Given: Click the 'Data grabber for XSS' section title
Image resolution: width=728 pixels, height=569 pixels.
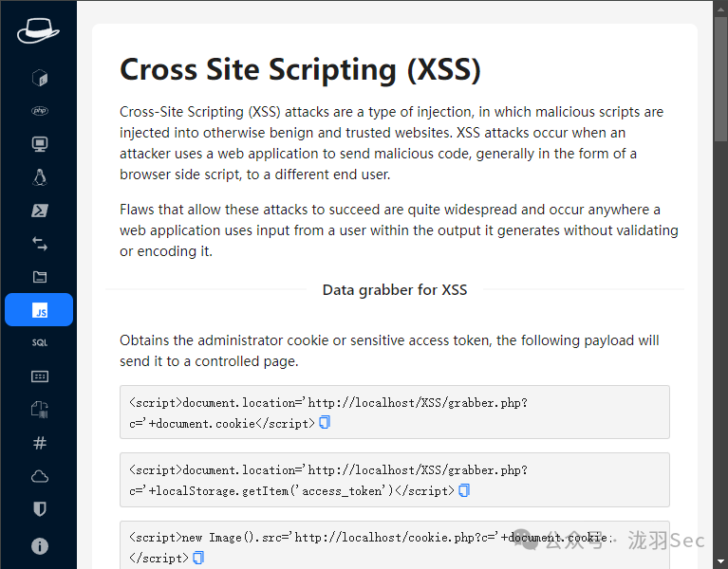Looking at the screenshot, I should (x=395, y=290).
